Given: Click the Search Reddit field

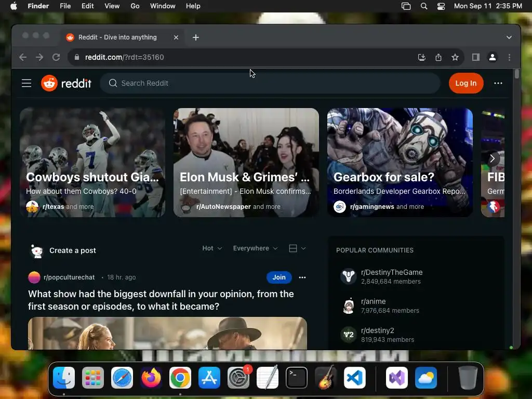Looking at the screenshot, I should point(270,83).
